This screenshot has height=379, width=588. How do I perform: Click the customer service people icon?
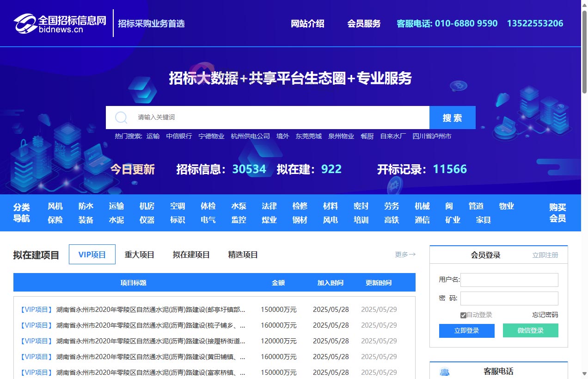[x=445, y=372]
